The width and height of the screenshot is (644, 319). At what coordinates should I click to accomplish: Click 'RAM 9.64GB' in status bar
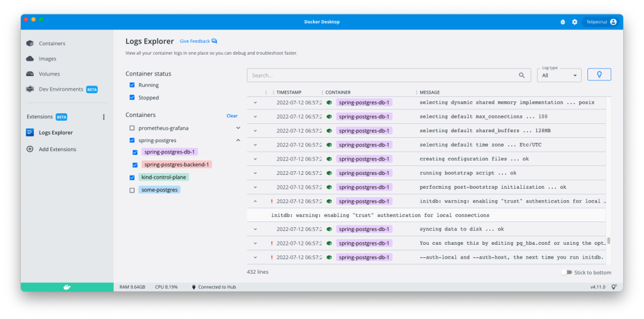(132, 287)
